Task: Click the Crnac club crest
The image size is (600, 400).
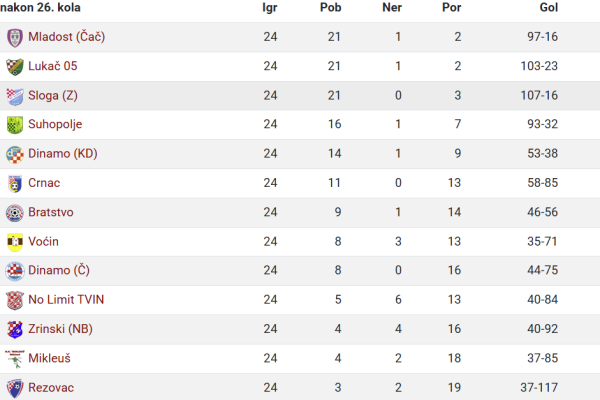Action: point(15,184)
